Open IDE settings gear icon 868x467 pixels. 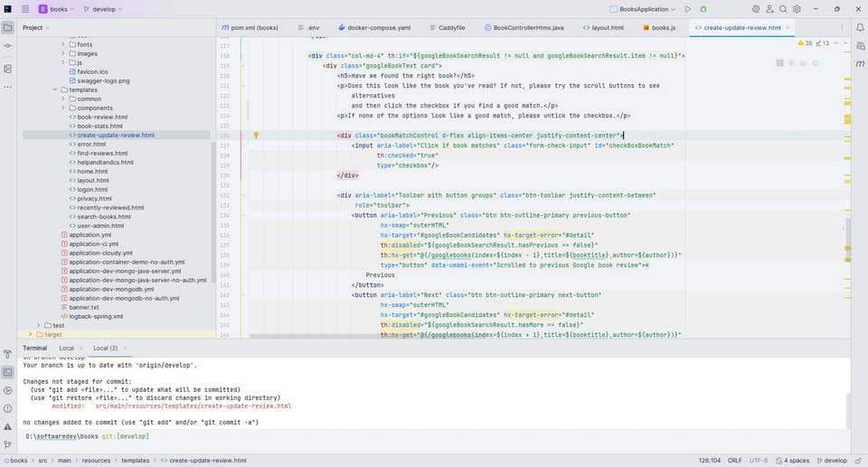797,9
